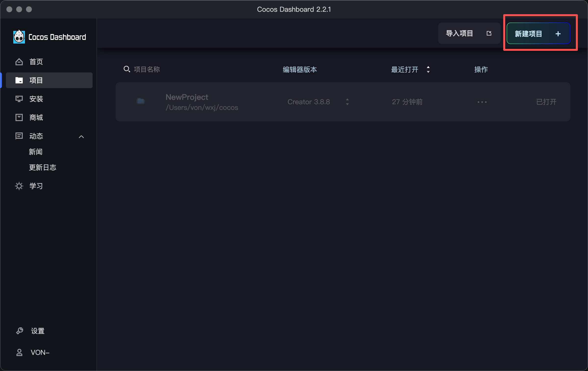Click the VON- user avatar icon
The height and width of the screenshot is (371, 588).
tap(19, 352)
